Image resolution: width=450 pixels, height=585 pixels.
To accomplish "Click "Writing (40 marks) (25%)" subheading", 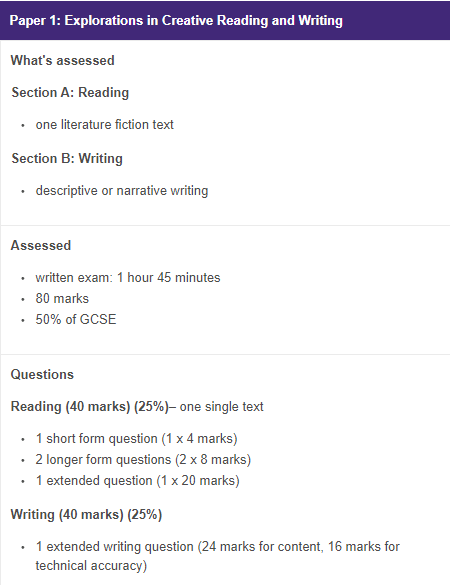I will [x=86, y=515].
